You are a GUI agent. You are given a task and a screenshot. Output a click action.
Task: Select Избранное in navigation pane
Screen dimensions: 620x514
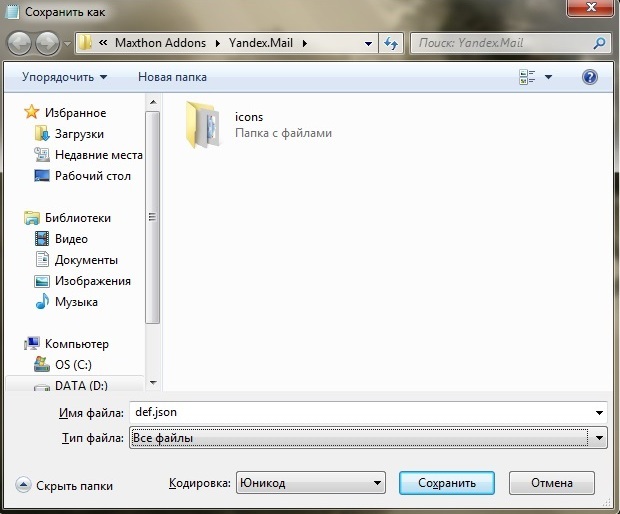point(76,113)
